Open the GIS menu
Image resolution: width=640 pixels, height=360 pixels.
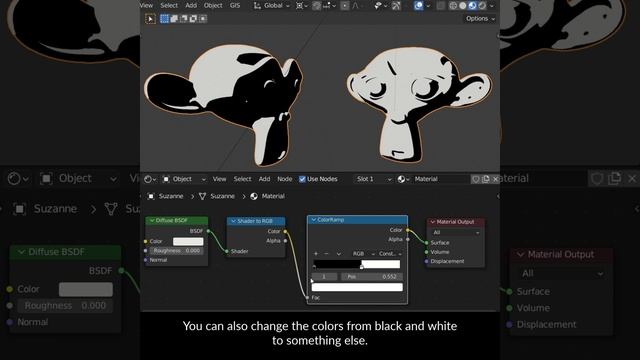235,6
